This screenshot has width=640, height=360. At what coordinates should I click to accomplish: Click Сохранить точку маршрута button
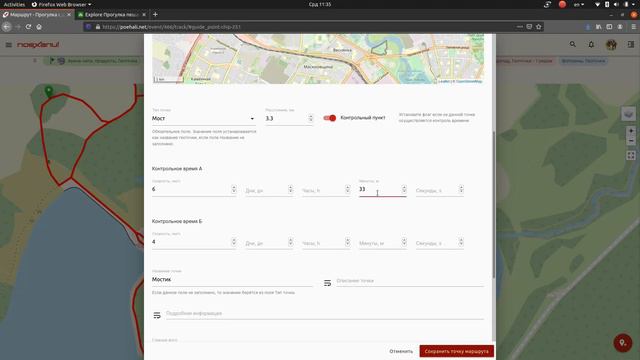(x=456, y=351)
